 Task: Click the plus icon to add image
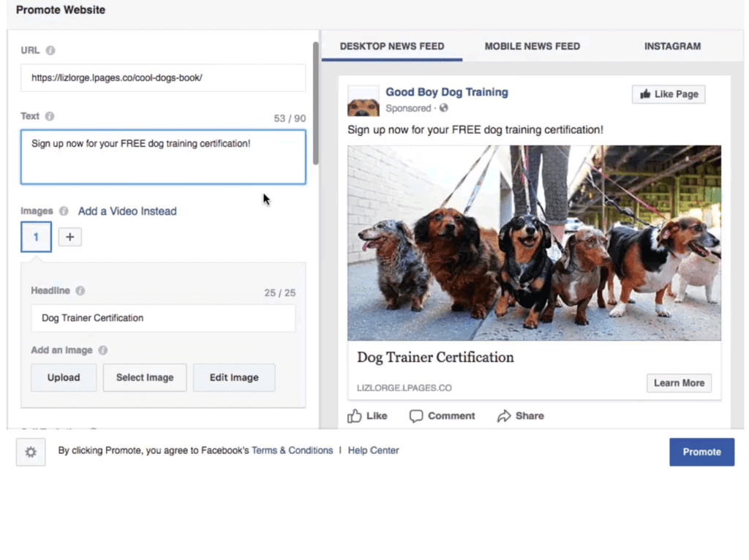pyautogui.click(x=70, y=237)
